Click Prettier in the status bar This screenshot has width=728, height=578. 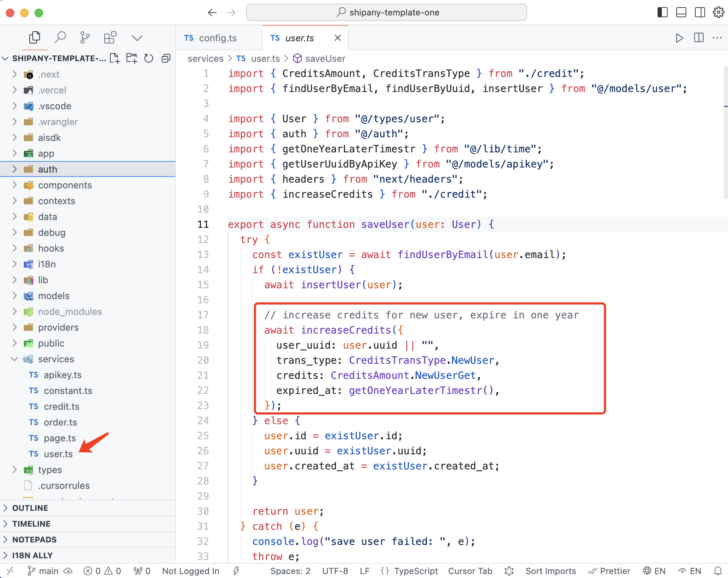[609, 571]
